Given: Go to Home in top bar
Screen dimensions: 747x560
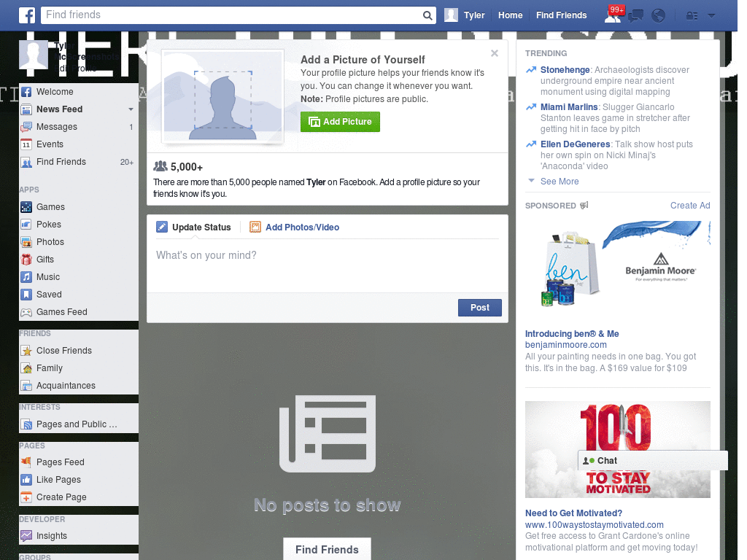Looking at the screenshot, I should (510, 15).
